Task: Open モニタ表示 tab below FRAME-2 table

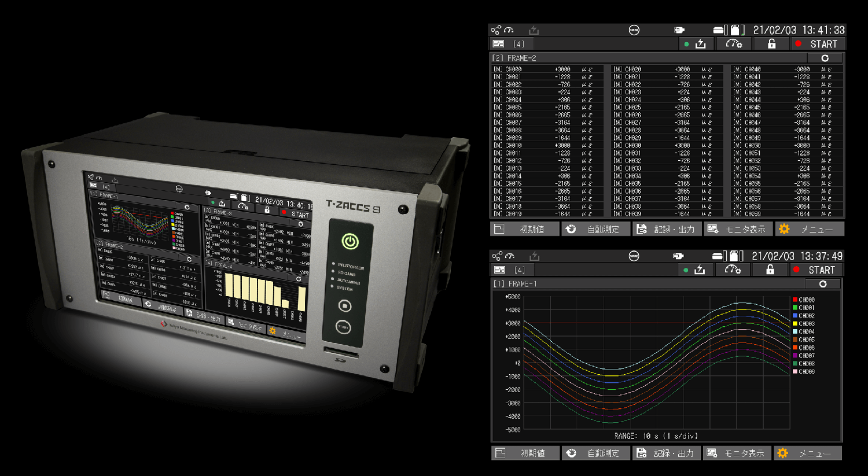Action: [738, 229]
